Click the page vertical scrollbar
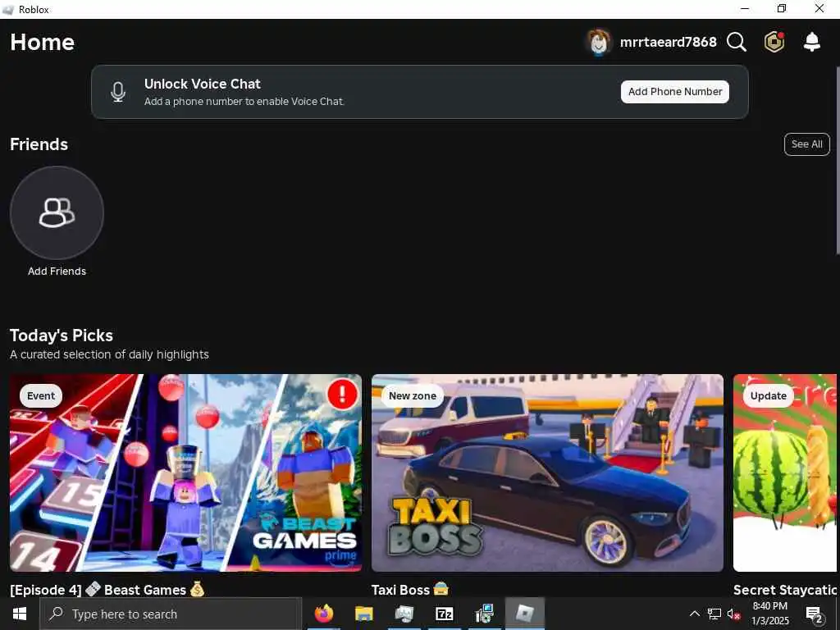Image resolution: width=840 pixels, height=630 pixels. [838, 161]
